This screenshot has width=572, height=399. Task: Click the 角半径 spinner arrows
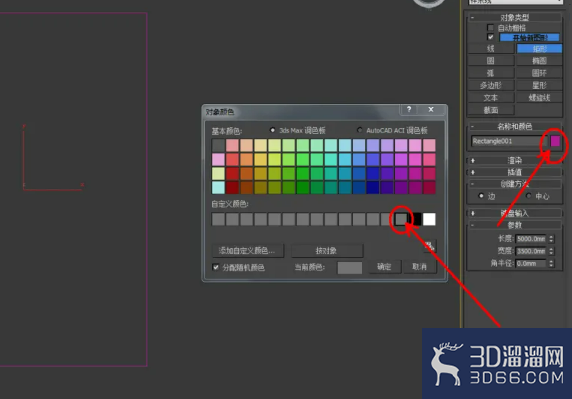551,263
